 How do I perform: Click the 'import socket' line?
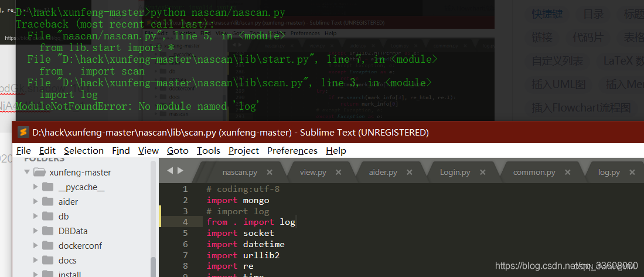pyautogui.click(x=240, y=233)
